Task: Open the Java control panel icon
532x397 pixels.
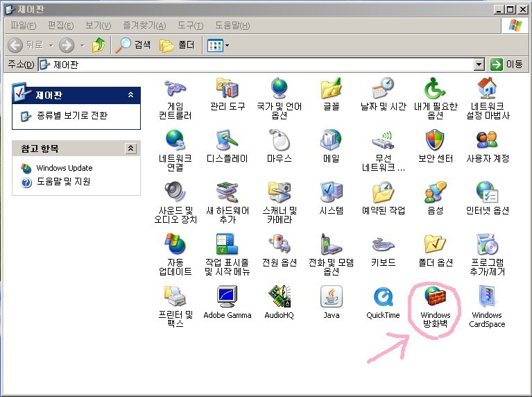Action: [331, 296]
